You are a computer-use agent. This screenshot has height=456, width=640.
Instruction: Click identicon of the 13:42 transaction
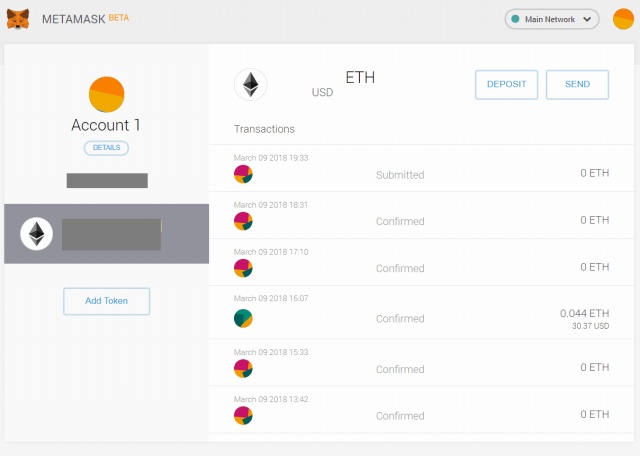(243, 416)
